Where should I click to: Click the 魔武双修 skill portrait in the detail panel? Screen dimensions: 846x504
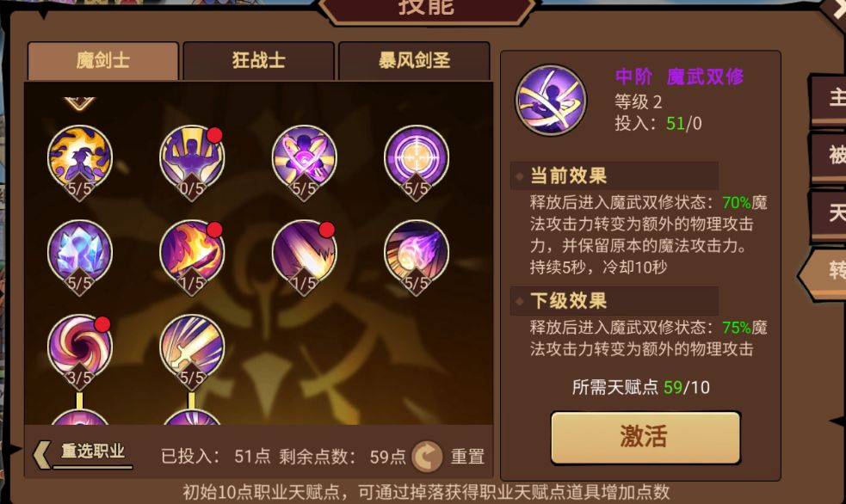point(551,101)
